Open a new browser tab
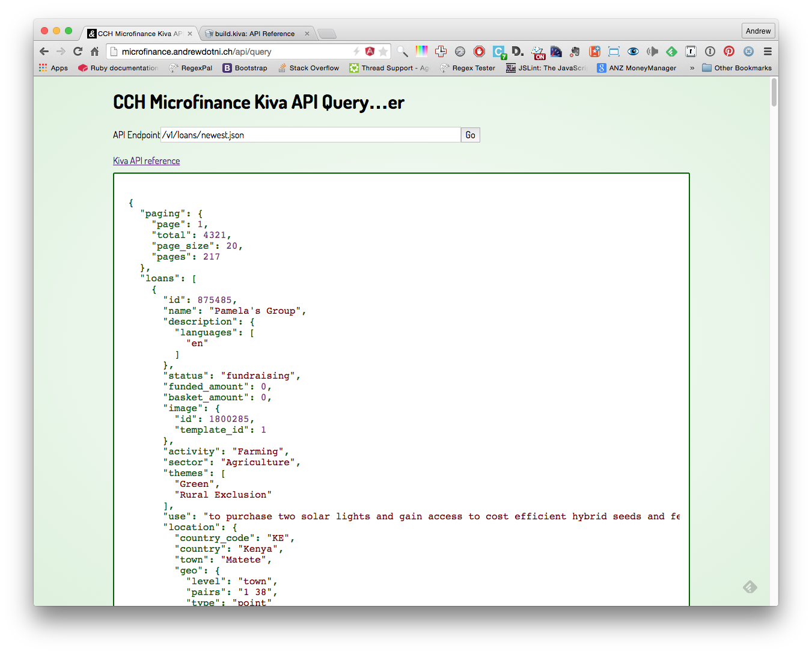This screenshot has width=812, height=654. coord(326,34)
